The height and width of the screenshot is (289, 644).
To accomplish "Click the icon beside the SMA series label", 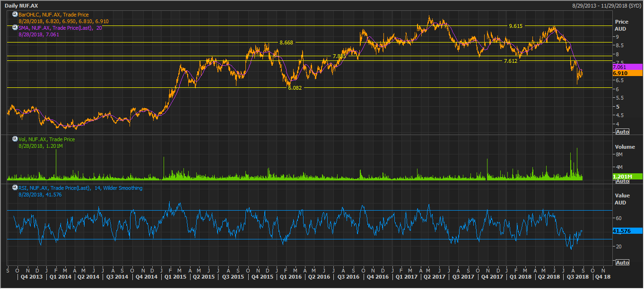I will coord(15,28).
